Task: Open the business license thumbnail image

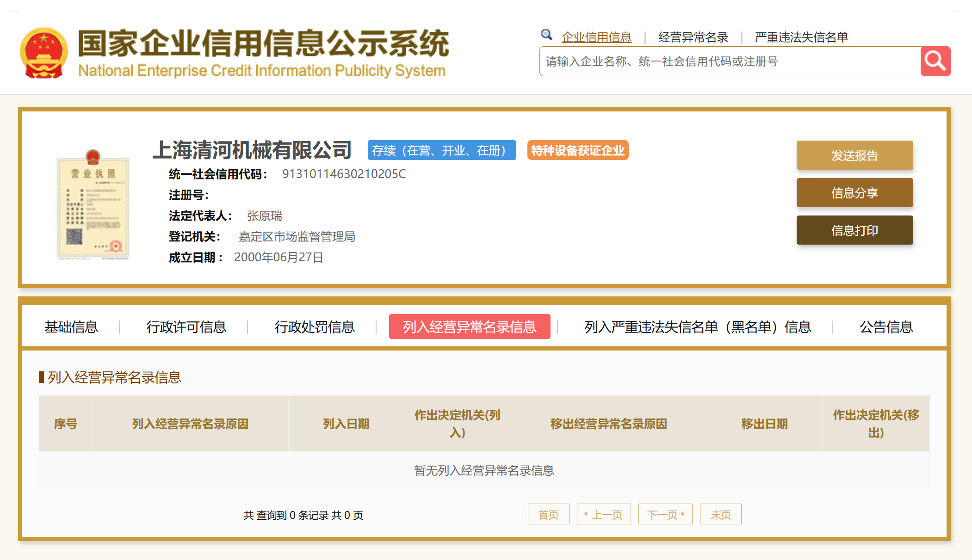Action: [93, 204]
